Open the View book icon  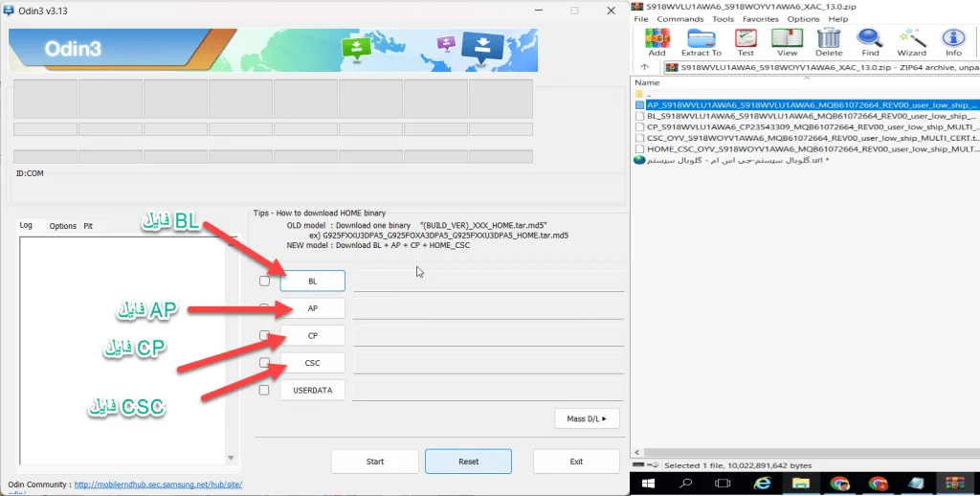[x=787, y=41]
